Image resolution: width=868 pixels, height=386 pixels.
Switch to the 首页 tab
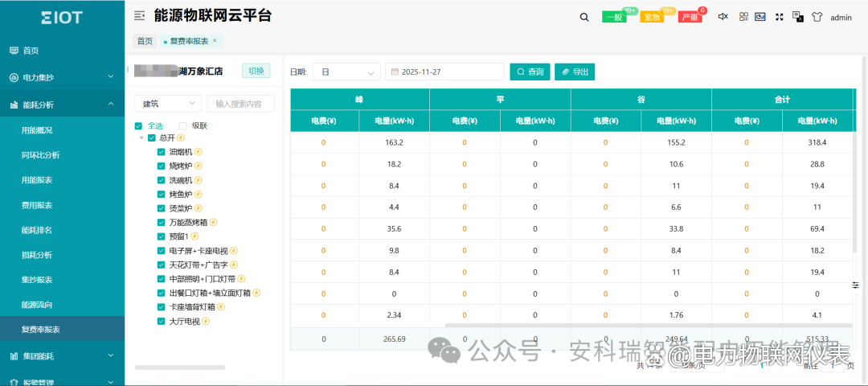coord(145,41)
